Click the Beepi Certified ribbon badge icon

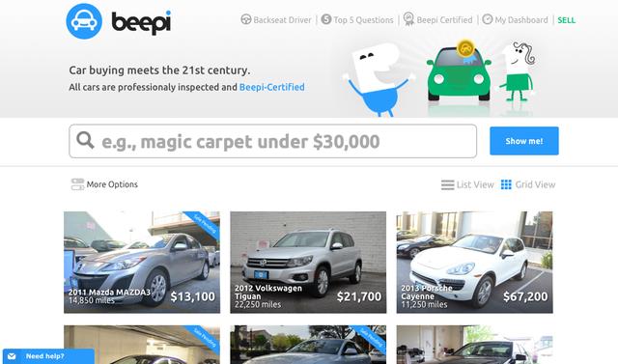pos(408,19)
